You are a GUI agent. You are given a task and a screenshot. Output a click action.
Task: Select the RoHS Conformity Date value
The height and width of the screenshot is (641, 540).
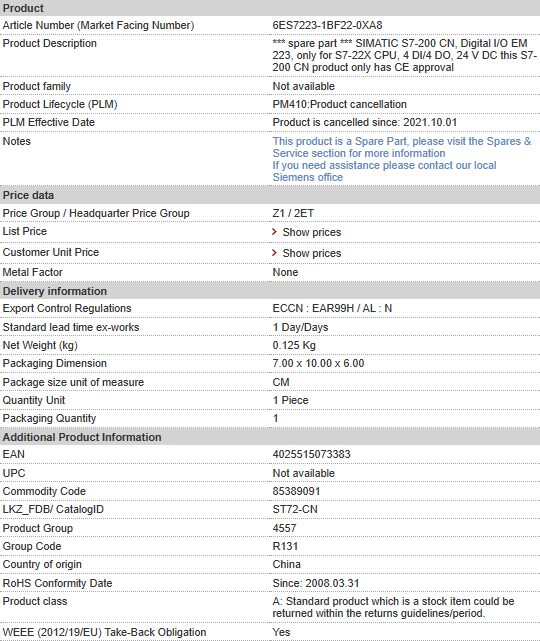coord(316,583)
